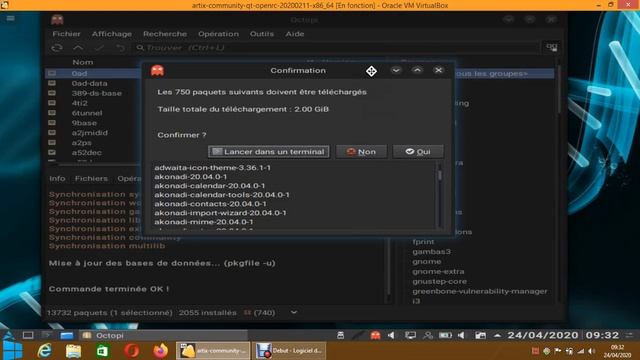Click the Trouver search field
The height and width of the screenshot is (360, 640).
[x=337, y=48]
